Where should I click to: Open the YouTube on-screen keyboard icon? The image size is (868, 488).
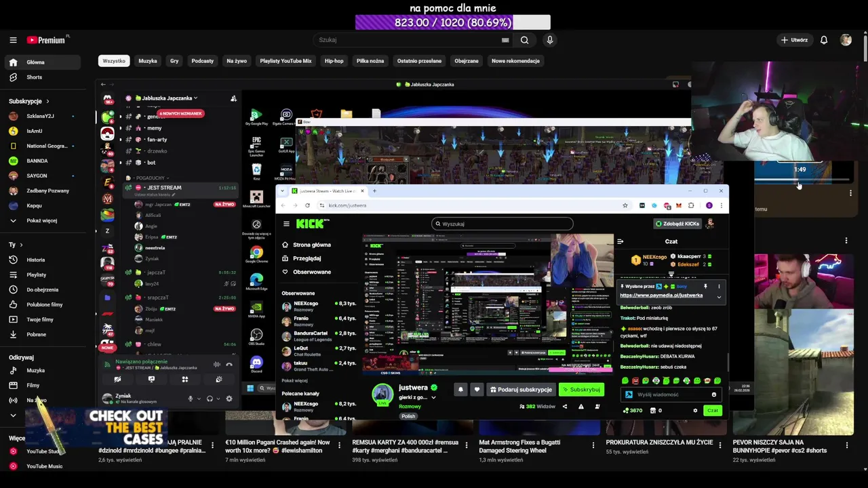[505, 40]
